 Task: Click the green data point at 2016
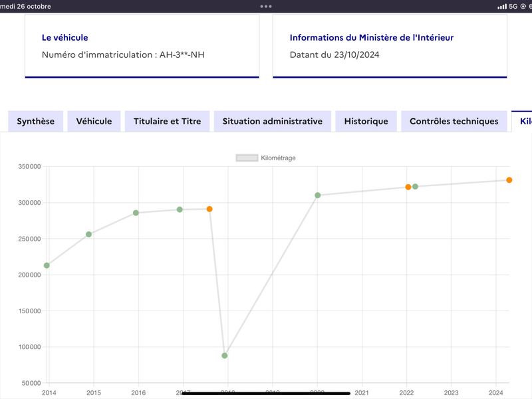[136, 213]
